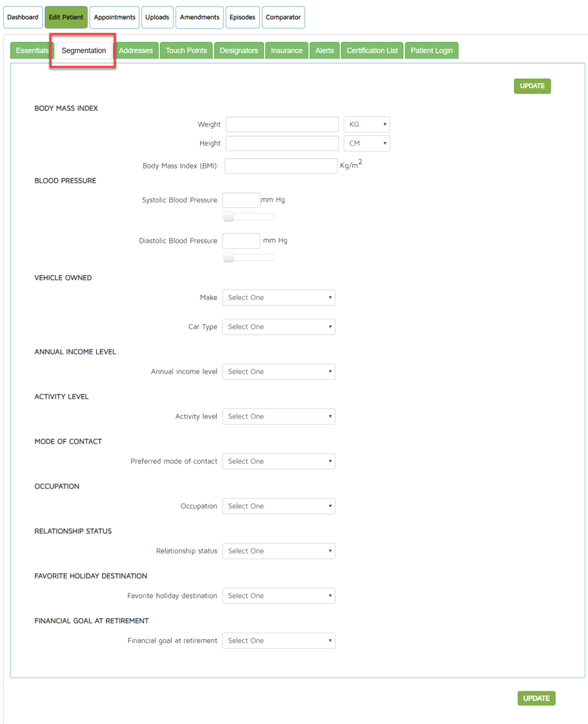Open the Touch Points tab

click(x=186, y=50)
